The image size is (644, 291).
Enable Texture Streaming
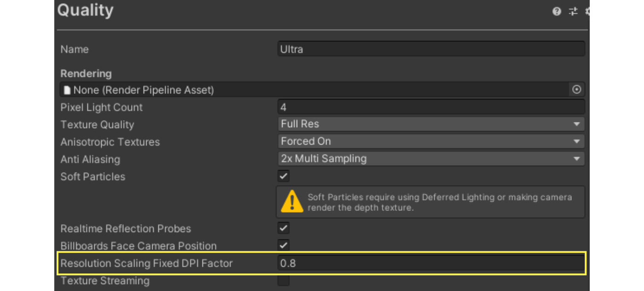283,280
